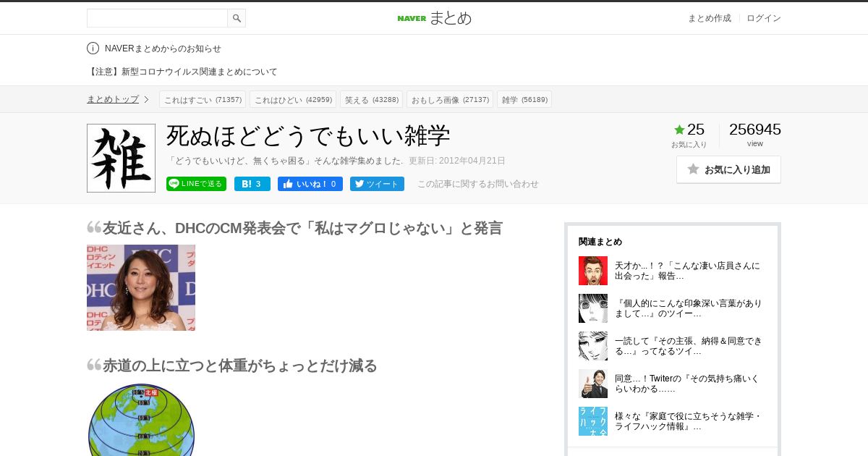The image size is (868, 456).
Task: Click the green favorites star count
Action: coord(689,130)
